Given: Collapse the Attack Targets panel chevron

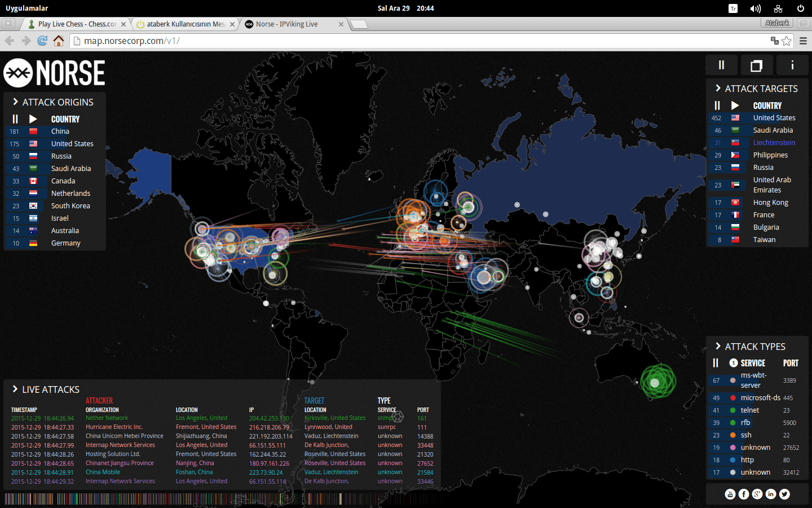Looking at the screenshot, I should click(x=718, y=88).
